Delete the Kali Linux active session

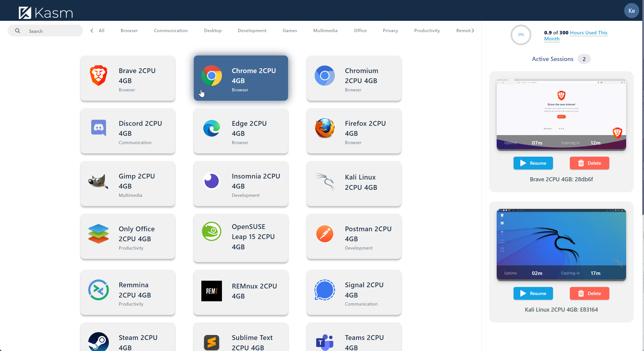589,293
